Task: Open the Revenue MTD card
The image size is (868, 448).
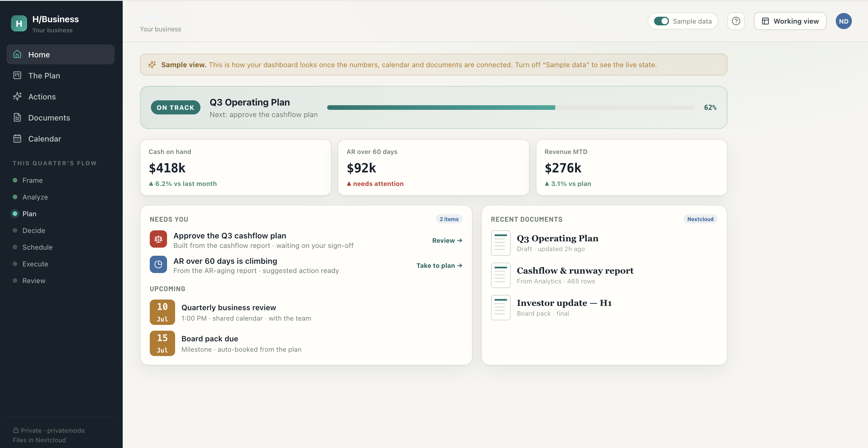Action: (x=632, y=167)
